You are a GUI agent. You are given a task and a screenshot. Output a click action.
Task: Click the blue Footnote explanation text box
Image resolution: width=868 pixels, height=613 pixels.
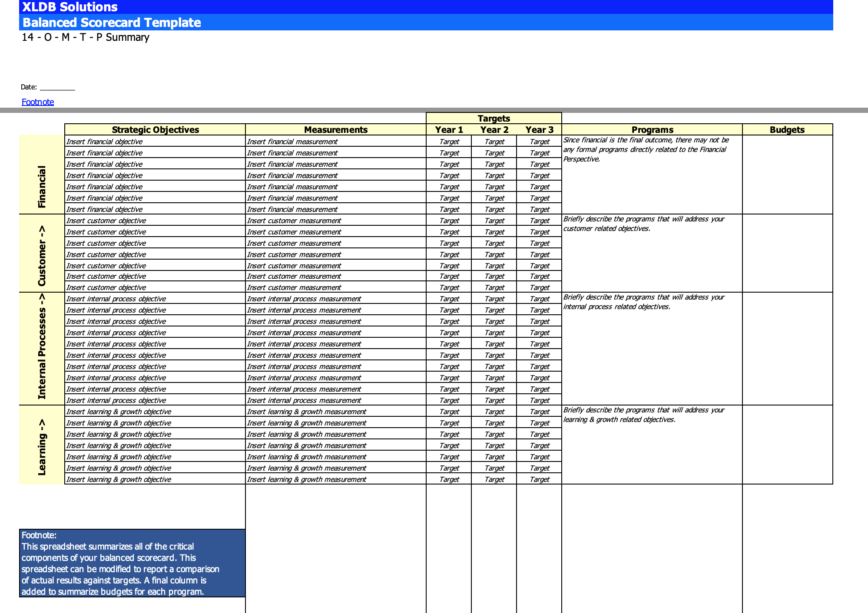133,563
